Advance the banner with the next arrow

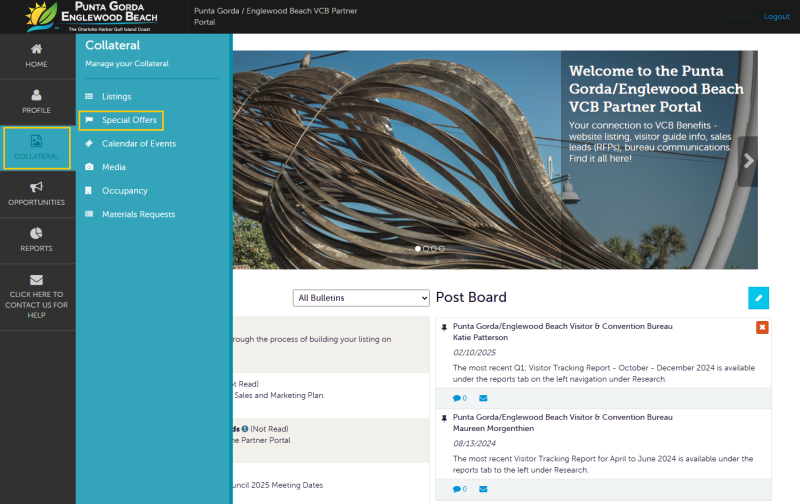click(x=748, y=161)
